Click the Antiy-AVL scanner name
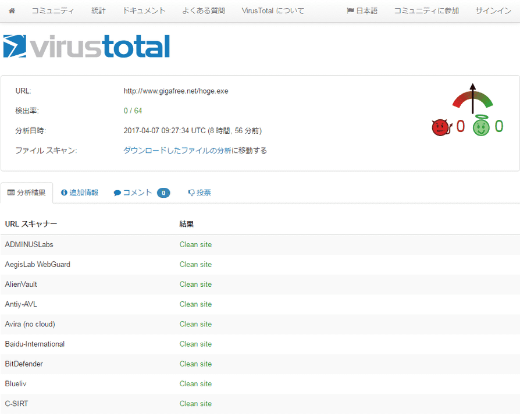The image size is (520, 420). coord(21,304)
